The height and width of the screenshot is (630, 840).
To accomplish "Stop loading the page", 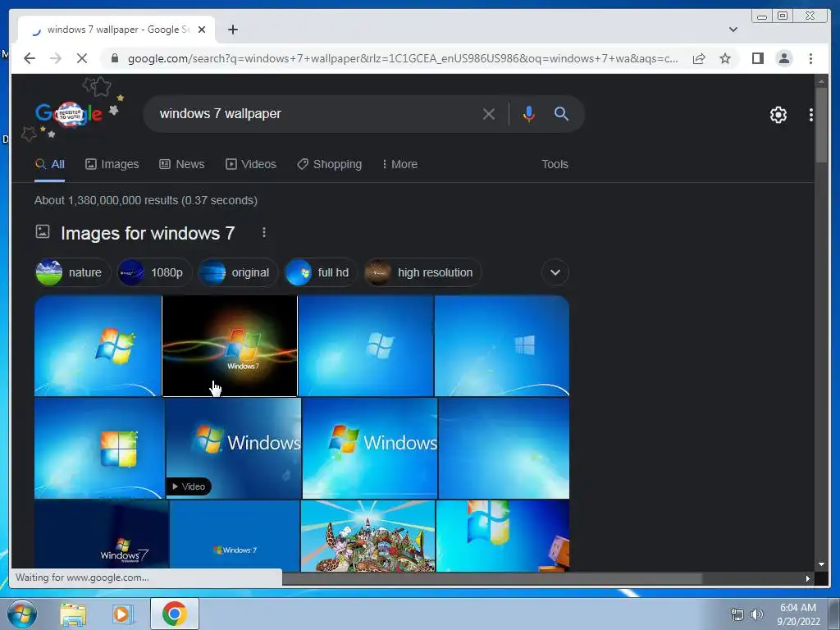I will coord(82,58).
